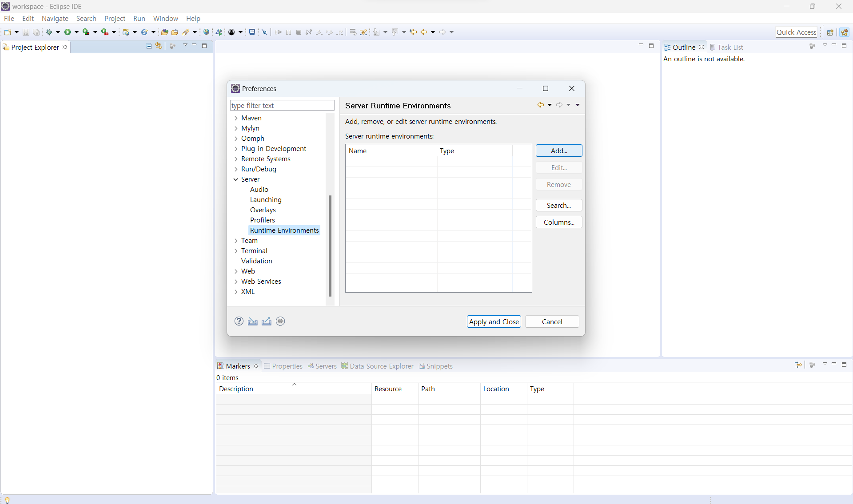Click the Focus on Active Task icon in Outline

(812, 46)
